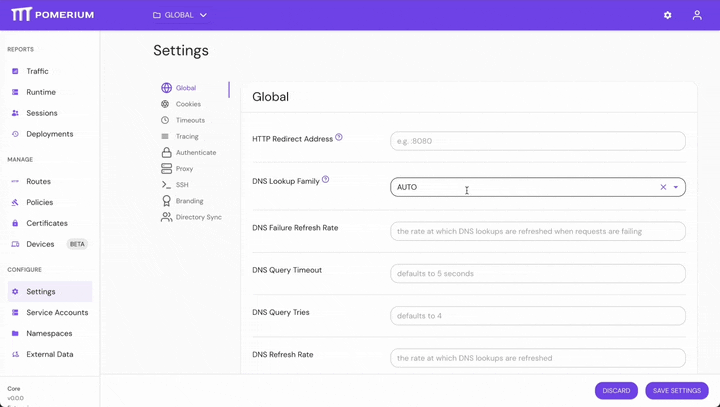Switch to Directory Sync tab

pyautogui.click(x=198, y=217)
